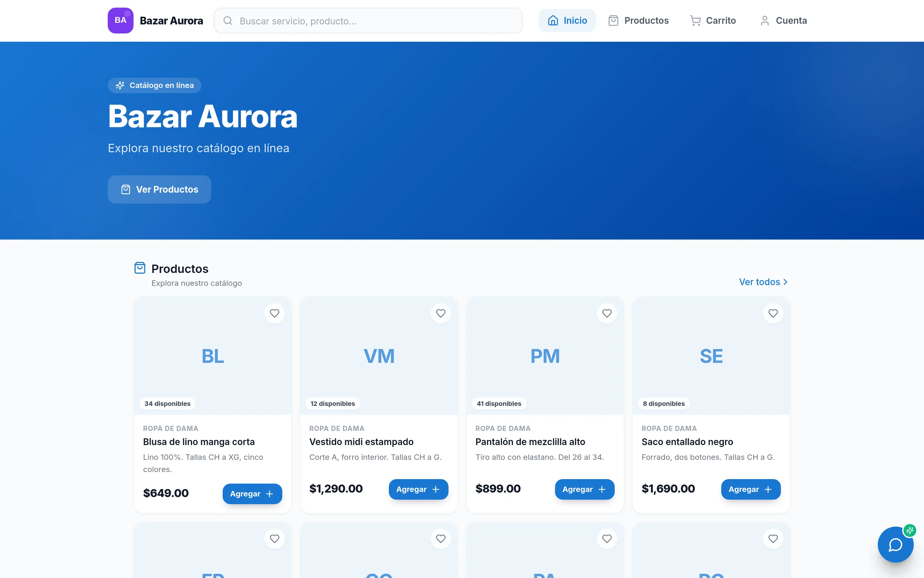This screenshot has width=924, height=578.
Task: Click the Ver Productos hero button
Action: (x=159, y=189)
